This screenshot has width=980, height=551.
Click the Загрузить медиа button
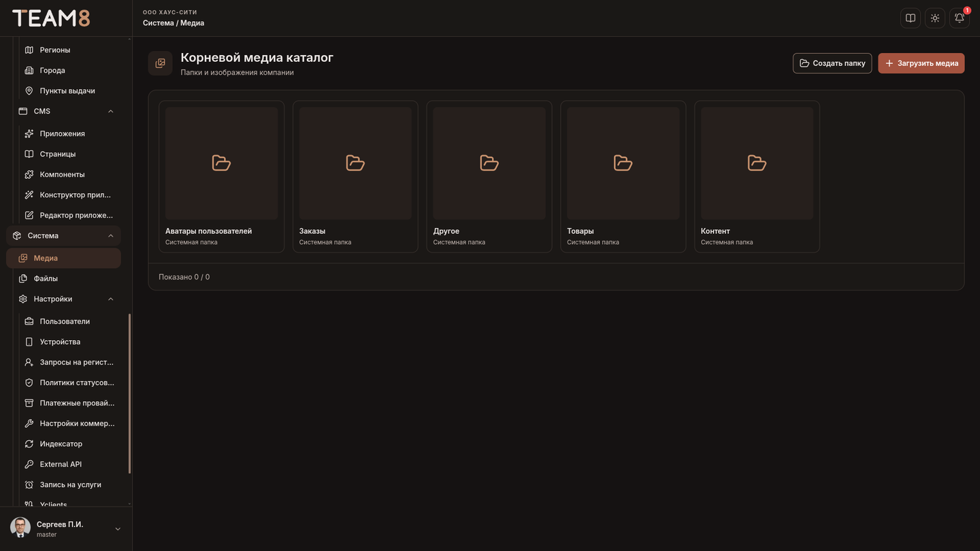(921, 63)
